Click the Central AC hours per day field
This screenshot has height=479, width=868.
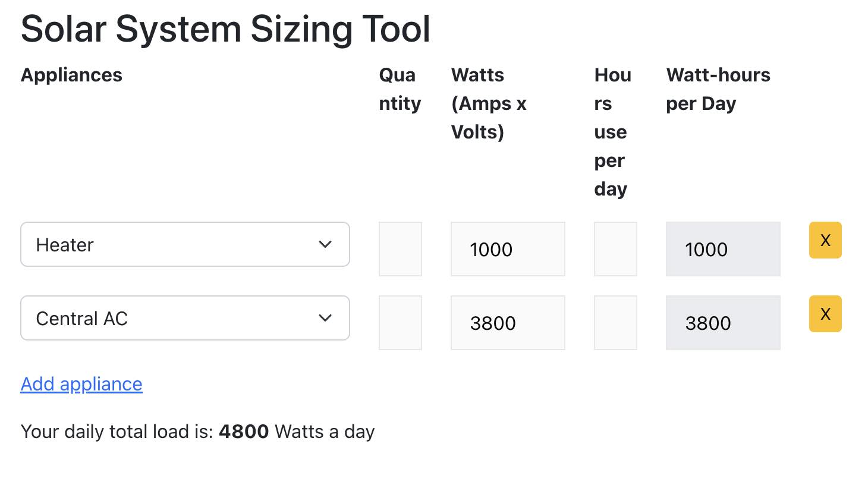tap(615, 323)
